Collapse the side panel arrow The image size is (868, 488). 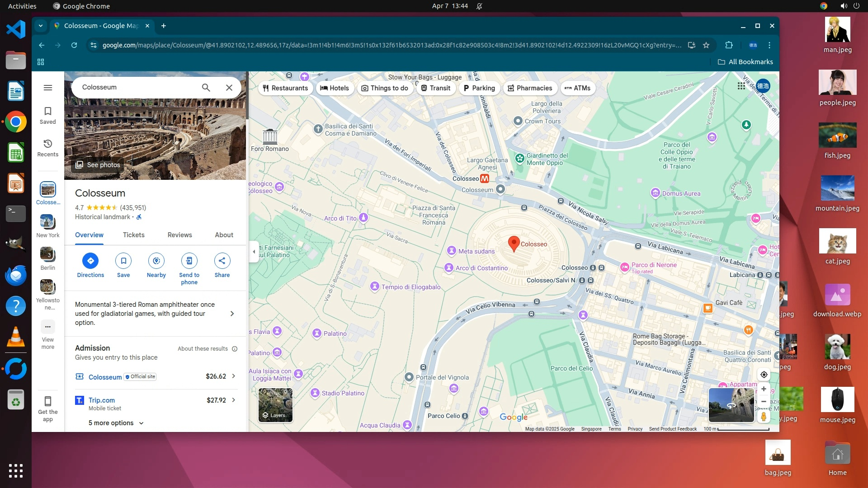tap(254, 252)
